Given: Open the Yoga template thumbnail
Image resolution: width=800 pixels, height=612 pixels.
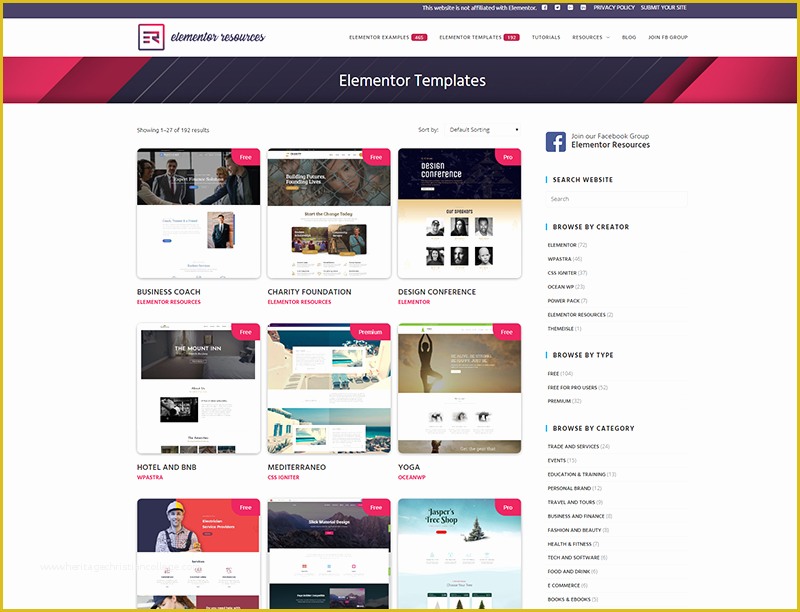Looking at the screenshot, I should pyautogui.click(x=459, y=388).
